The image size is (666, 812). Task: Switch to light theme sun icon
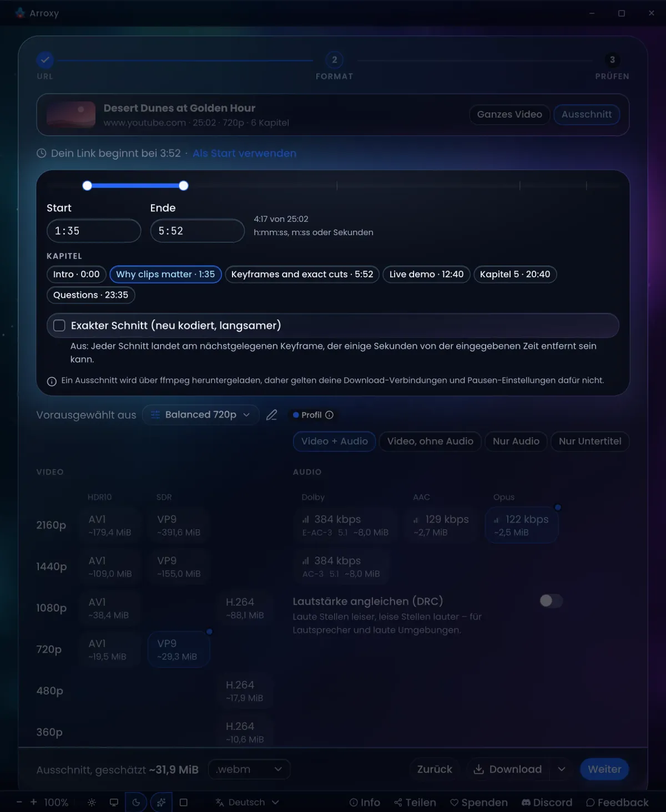(92, 803)
